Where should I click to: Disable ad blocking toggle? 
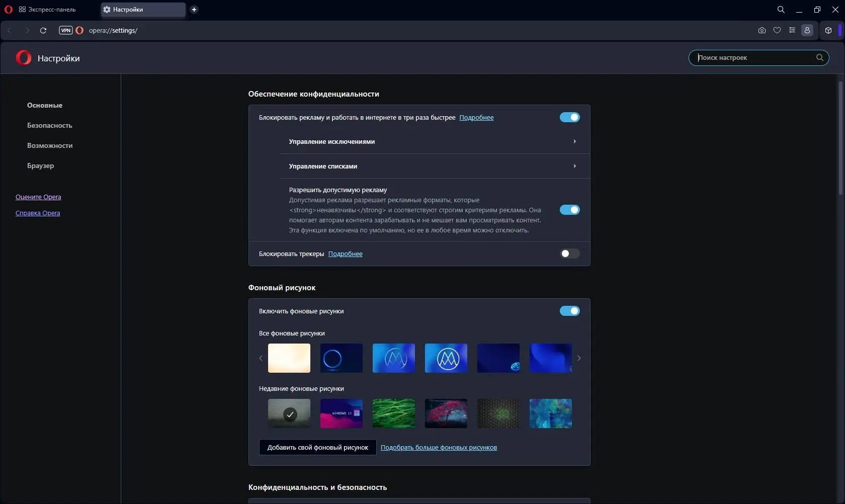click(x=569, y=117)
